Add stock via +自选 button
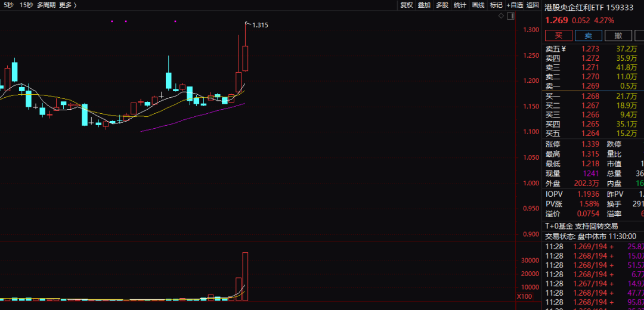This screenshot has height=310, width=644. [x=515, y=5]
